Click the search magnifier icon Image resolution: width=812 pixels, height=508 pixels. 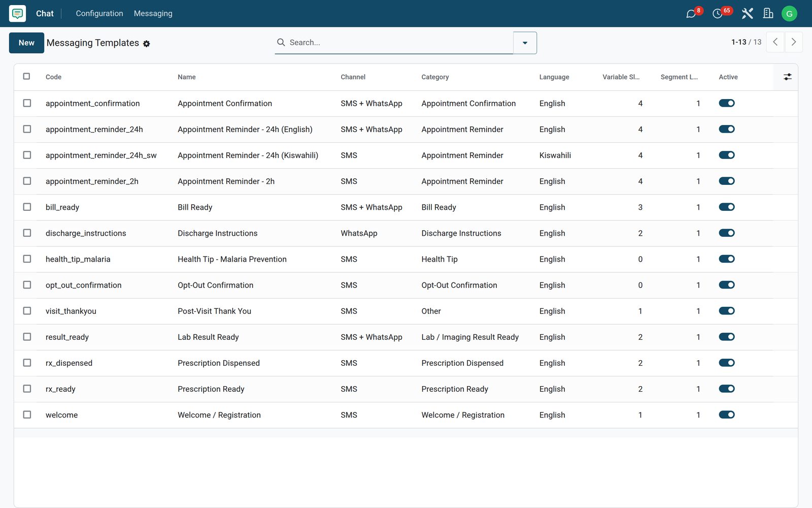tap(281, 42)
